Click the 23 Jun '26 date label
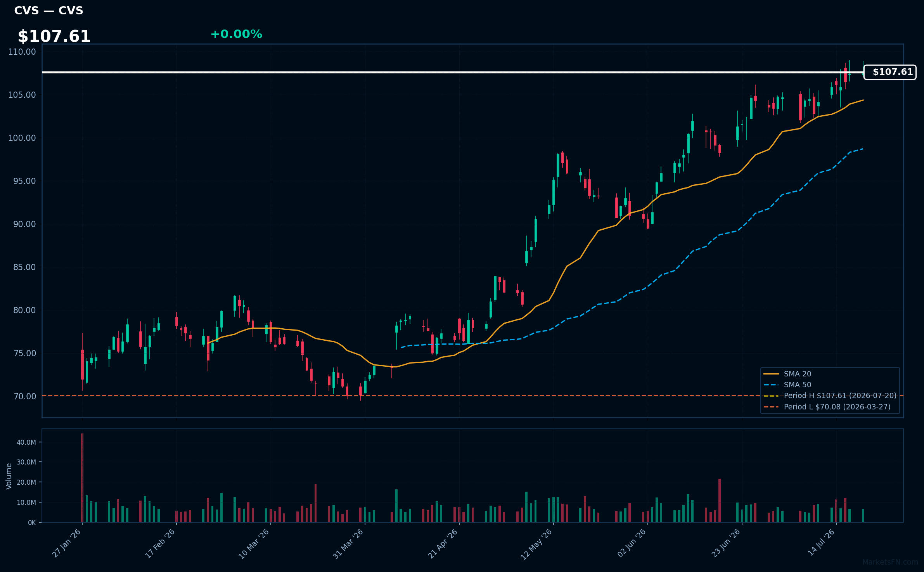924x572 pixels. pos(726,543)
